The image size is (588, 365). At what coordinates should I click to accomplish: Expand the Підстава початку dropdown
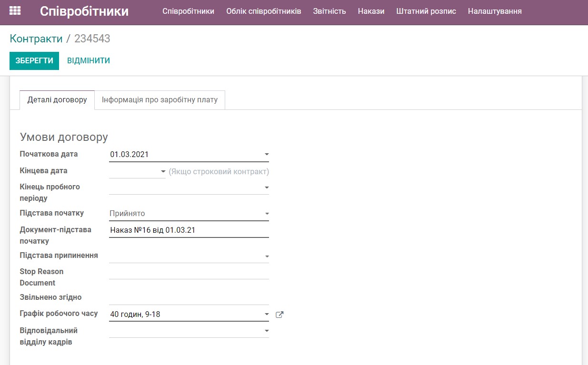266,213
